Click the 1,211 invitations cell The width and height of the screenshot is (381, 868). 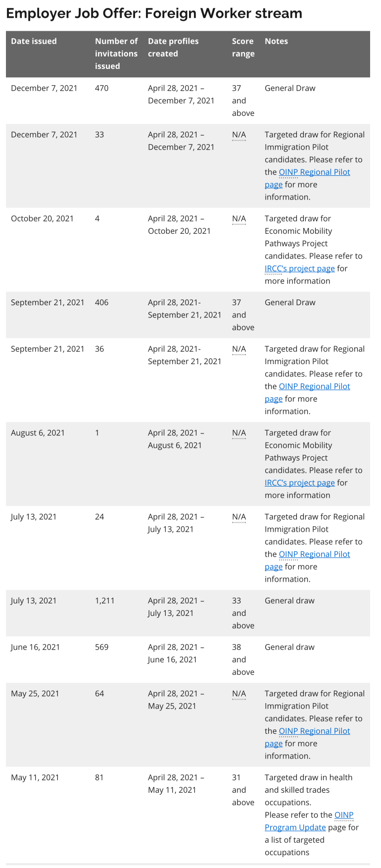pos(104,600)
